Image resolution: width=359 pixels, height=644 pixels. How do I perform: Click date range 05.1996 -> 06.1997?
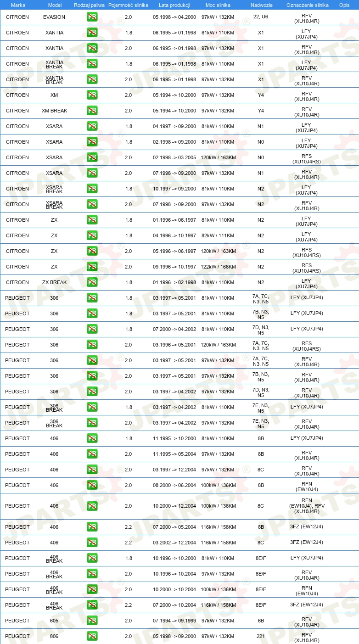pyautogui.click(x=174, y=251)
